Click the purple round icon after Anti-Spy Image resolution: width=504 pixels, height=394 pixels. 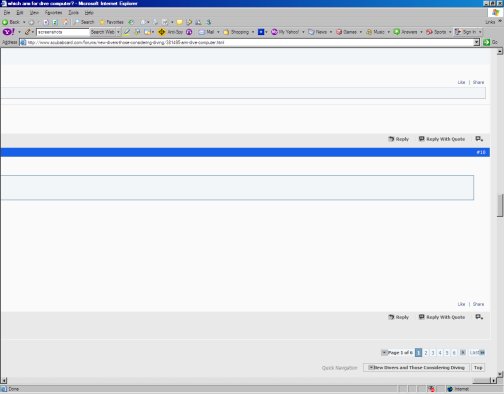[x=189, y=32]
